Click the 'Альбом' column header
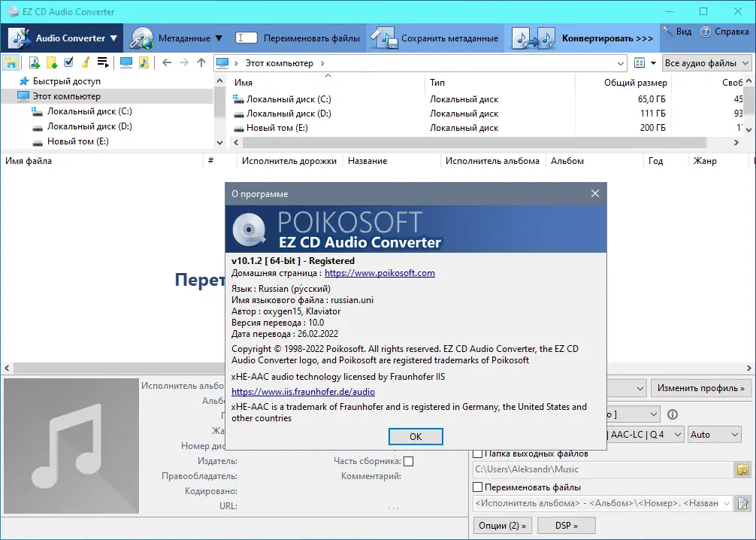This screenshot has height=540, width=756. click(x=594, y=161)
